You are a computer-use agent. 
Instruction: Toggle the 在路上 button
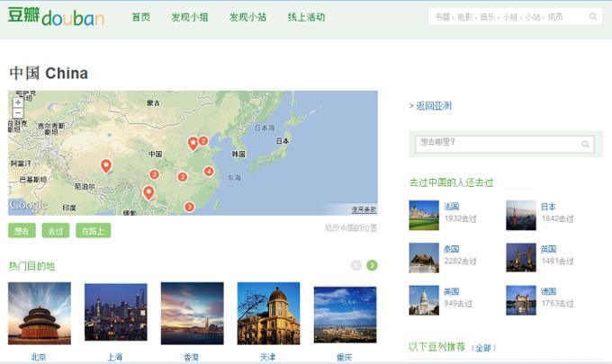(93, 231)
